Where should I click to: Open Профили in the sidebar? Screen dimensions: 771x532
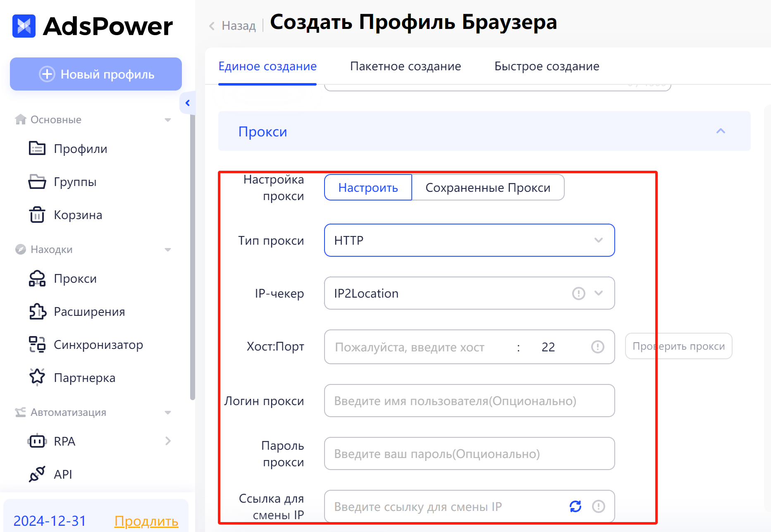81,149
